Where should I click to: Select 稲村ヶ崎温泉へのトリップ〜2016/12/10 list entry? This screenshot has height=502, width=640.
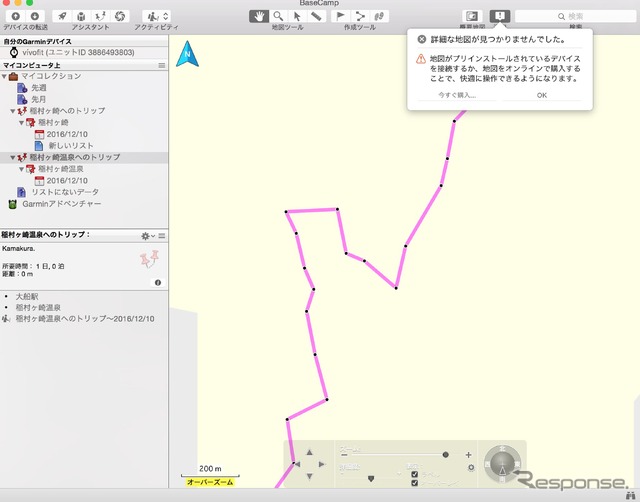[x=85, y=319]
